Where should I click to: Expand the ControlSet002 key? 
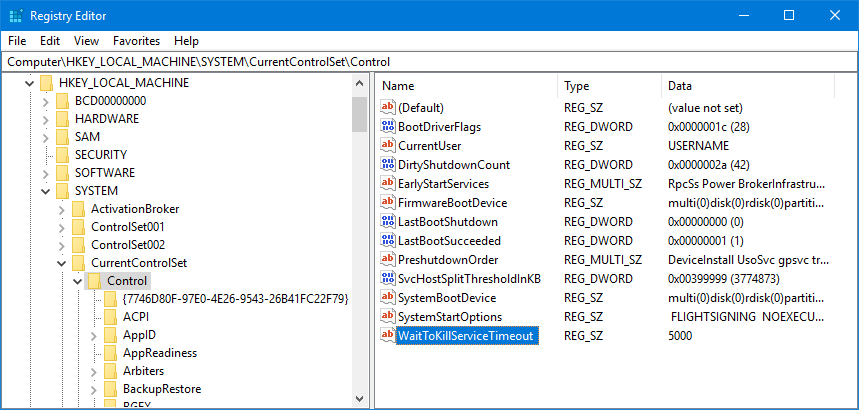click(61, 245)
